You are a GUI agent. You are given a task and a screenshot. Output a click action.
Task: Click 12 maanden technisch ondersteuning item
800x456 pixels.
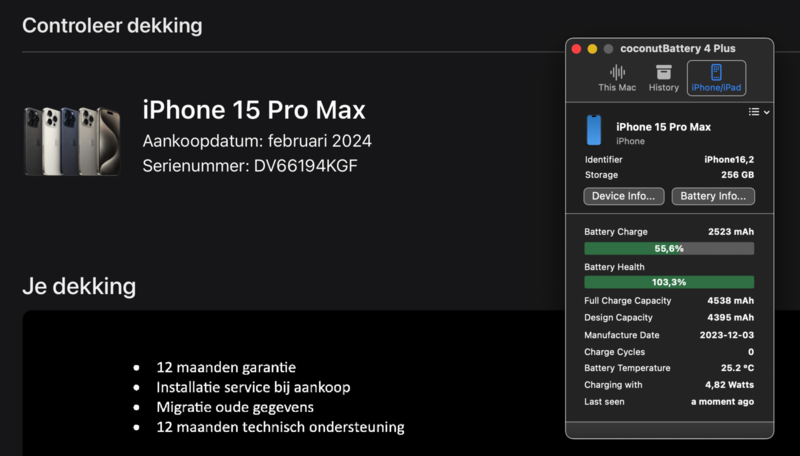coord(280,427)
